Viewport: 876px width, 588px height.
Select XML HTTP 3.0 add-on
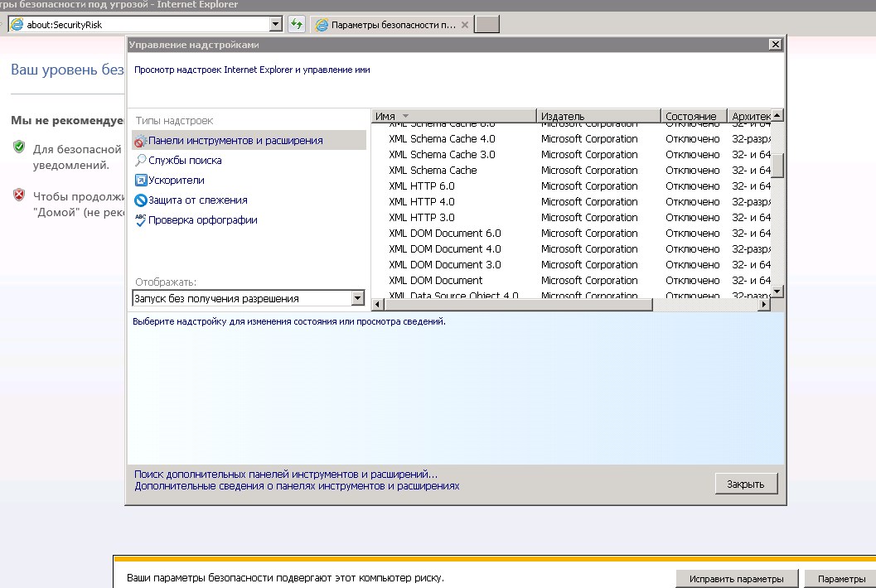coord(571,217)
